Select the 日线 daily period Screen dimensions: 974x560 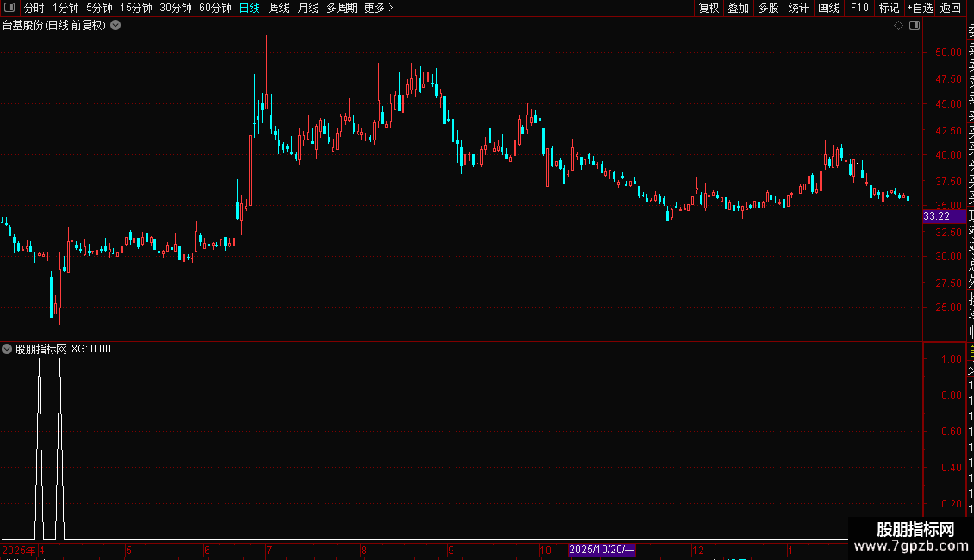coord(250,8)
